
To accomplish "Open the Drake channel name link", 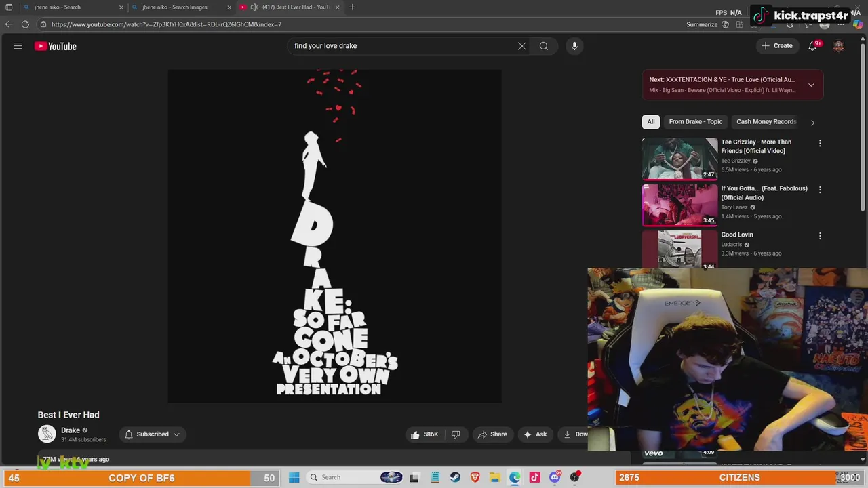I will pos(71,430).
